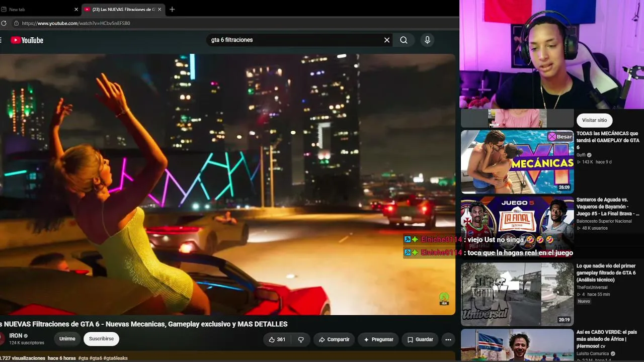Open the Juego 5 La Final thumbnail
Screen dimensions: 644x362
point(517,228)
